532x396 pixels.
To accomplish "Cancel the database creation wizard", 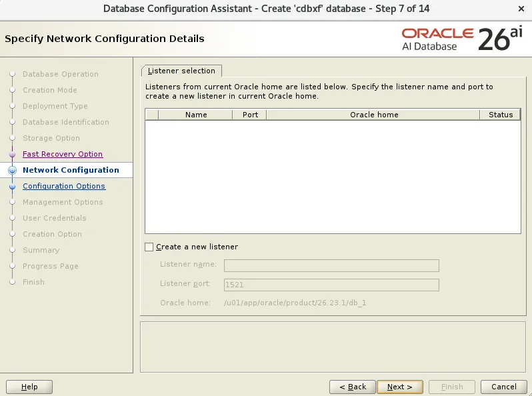I will click(504, 387).
